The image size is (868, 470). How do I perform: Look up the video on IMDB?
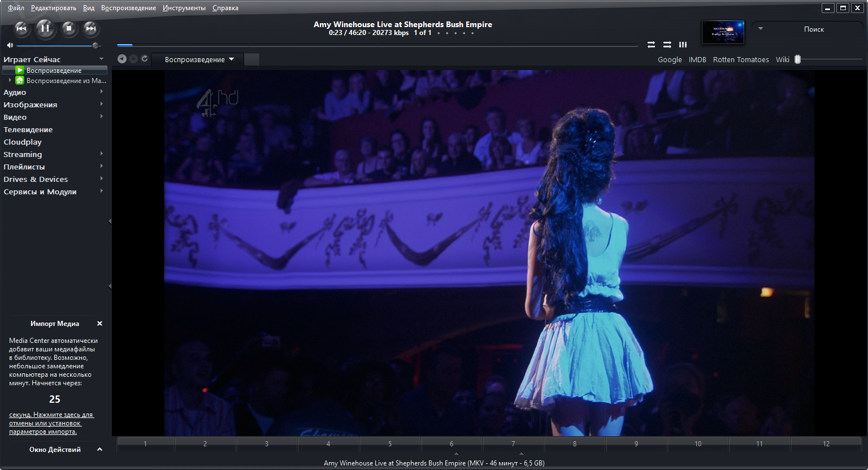coord(697,59)
